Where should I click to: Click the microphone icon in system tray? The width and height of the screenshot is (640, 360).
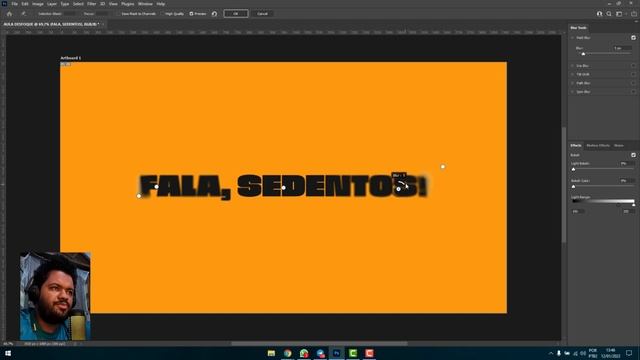[x=559, y=353]
